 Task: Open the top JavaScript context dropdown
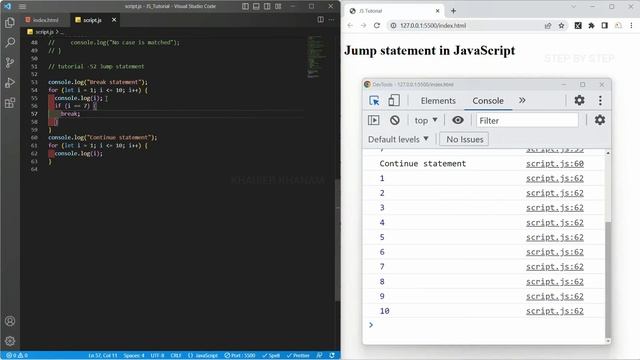coord(426,120)
